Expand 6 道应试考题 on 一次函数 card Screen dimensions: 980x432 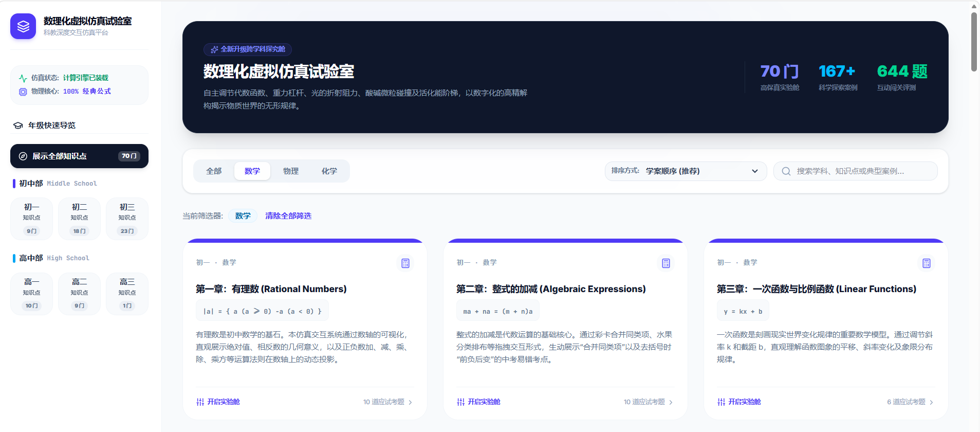(x=911, y=402)
